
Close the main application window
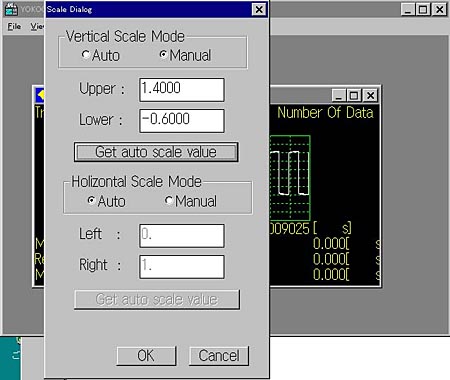(439, 9)
